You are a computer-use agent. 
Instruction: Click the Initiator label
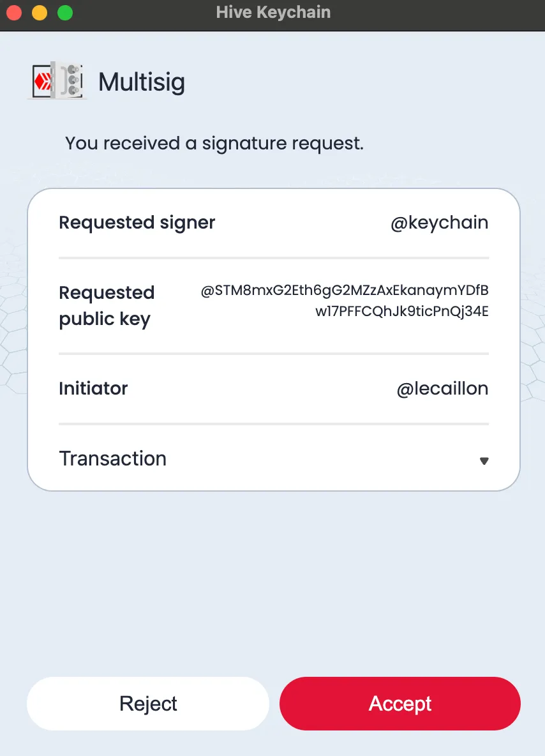[93, 389]
